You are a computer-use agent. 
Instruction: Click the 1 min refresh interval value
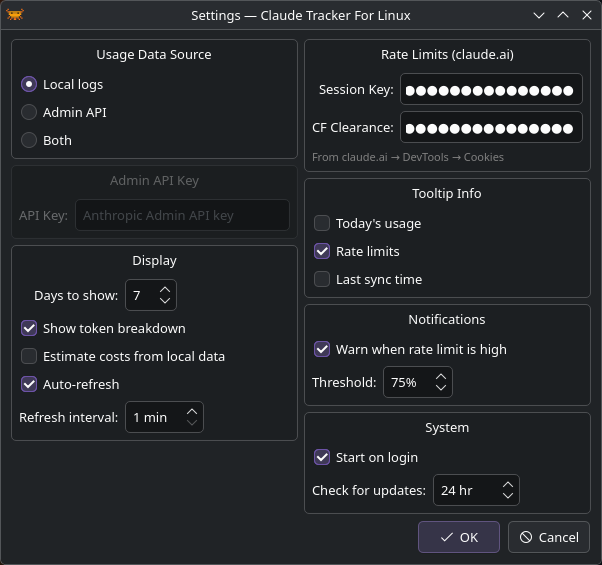[x=150, y=417]
